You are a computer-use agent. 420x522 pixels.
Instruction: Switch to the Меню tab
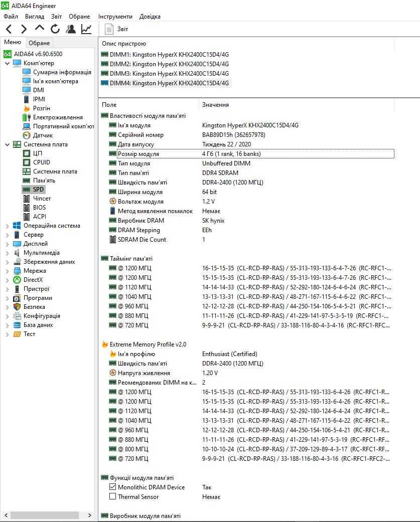[x=13, y=42]
